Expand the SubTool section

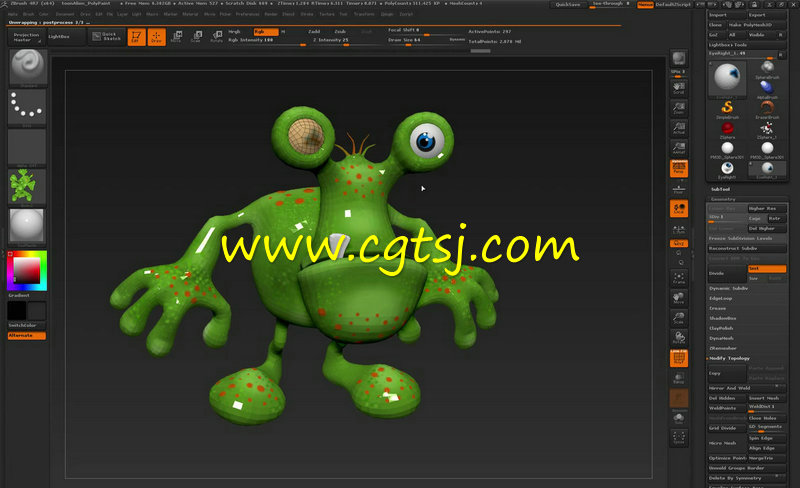point(720,189)
